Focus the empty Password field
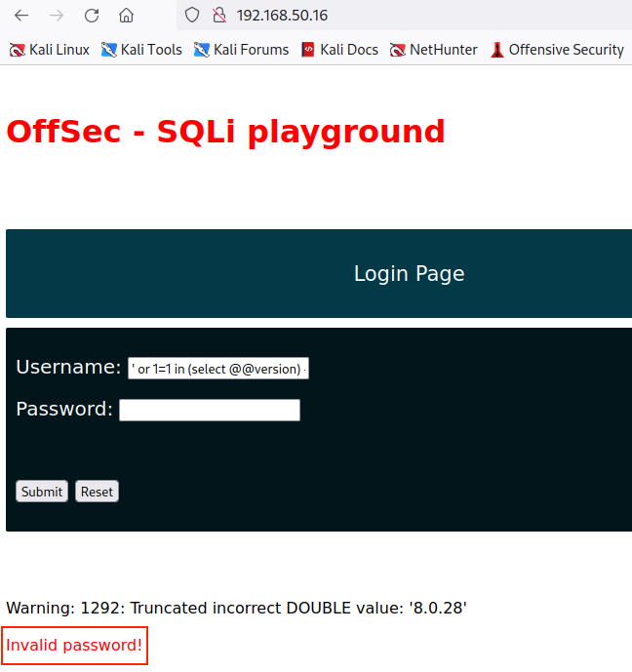The width and height of the screenshot is (632, 672). tap(210, 410)
